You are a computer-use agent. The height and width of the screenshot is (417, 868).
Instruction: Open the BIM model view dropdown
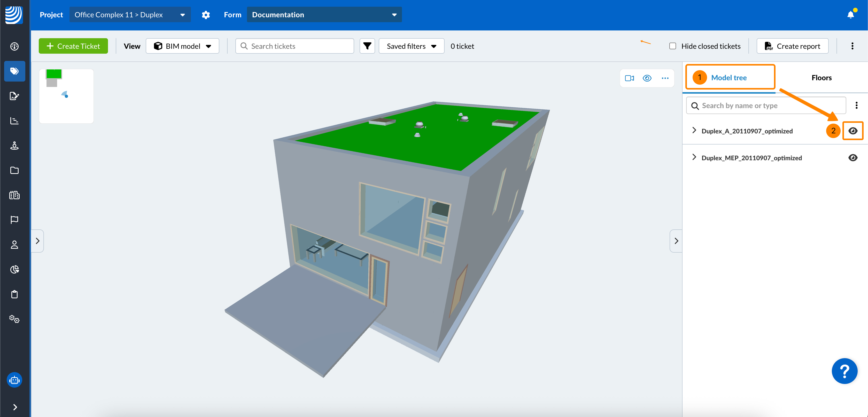pyautogui.click(x=182, y=46)
